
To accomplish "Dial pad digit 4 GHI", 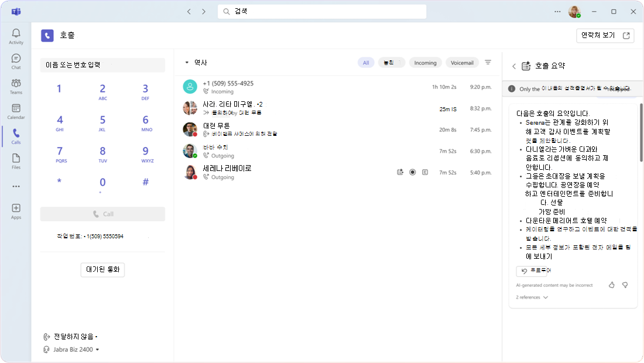I will (x=60, y=122).
